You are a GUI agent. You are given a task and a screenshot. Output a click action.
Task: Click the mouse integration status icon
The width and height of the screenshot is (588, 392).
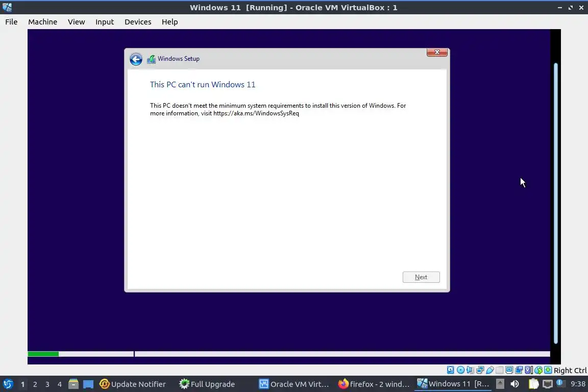click(x=538, y=370)
